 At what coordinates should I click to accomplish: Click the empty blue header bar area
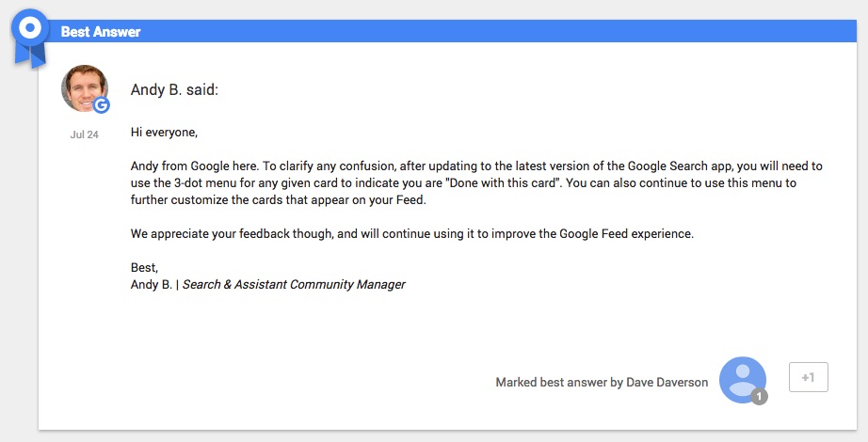[x=498, y=31]
